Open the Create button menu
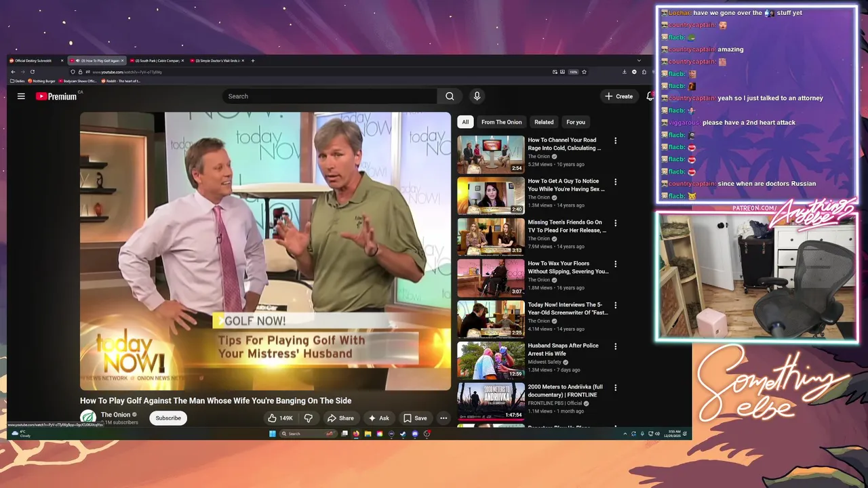The image size is (868, 488). pos(619,96)
